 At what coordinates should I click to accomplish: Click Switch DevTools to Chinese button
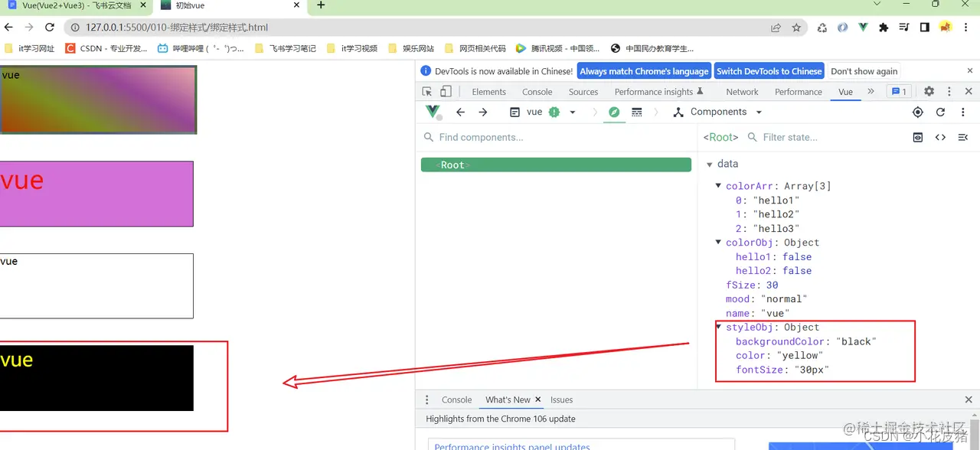(769, 71)
